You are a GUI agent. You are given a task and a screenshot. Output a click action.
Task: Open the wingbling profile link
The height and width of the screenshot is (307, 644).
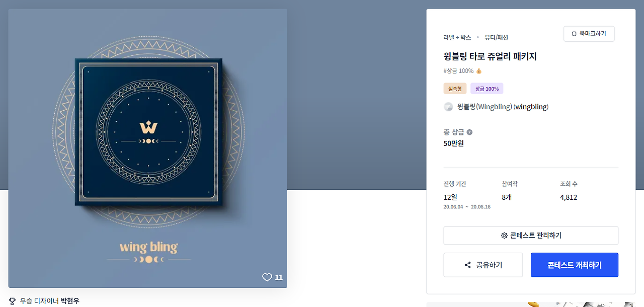(x=531, y=107)
